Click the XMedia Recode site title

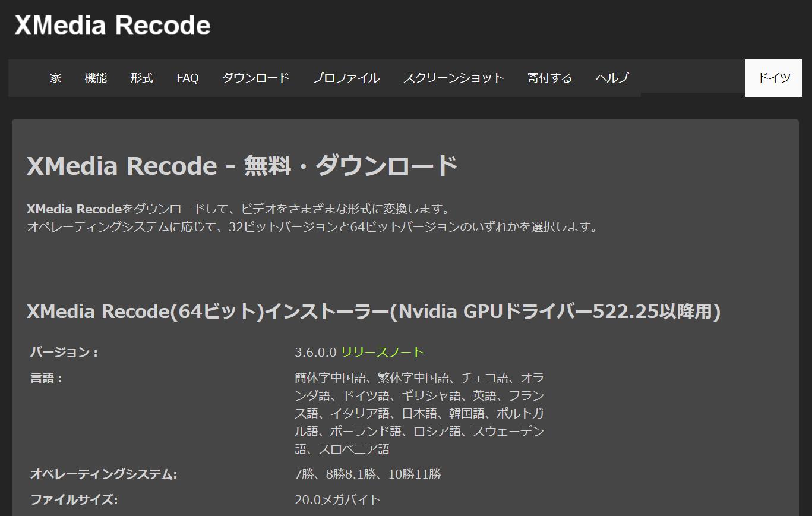pyautogui.click(x=112, y=26)
